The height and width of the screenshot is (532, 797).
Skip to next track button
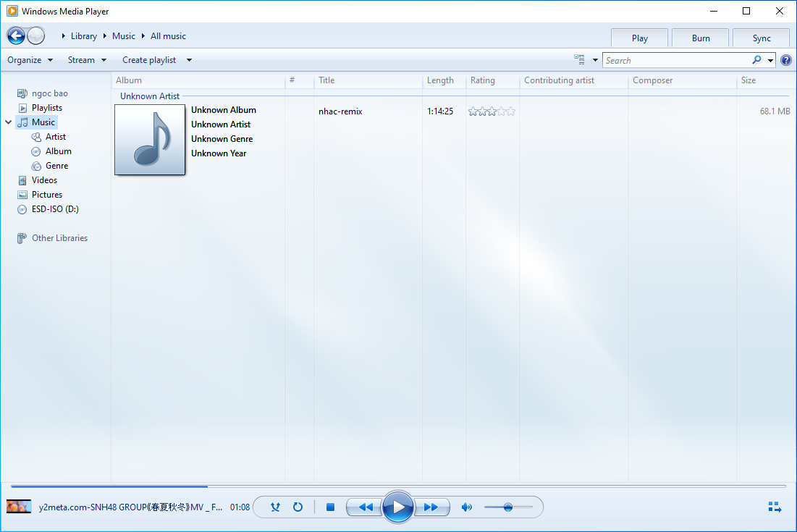[x=431, y=507]
